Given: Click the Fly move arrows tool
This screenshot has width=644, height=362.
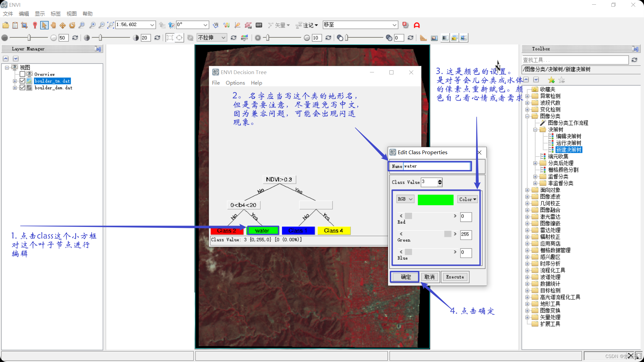Looking at the screenshot, I should [x=63, y=25].
